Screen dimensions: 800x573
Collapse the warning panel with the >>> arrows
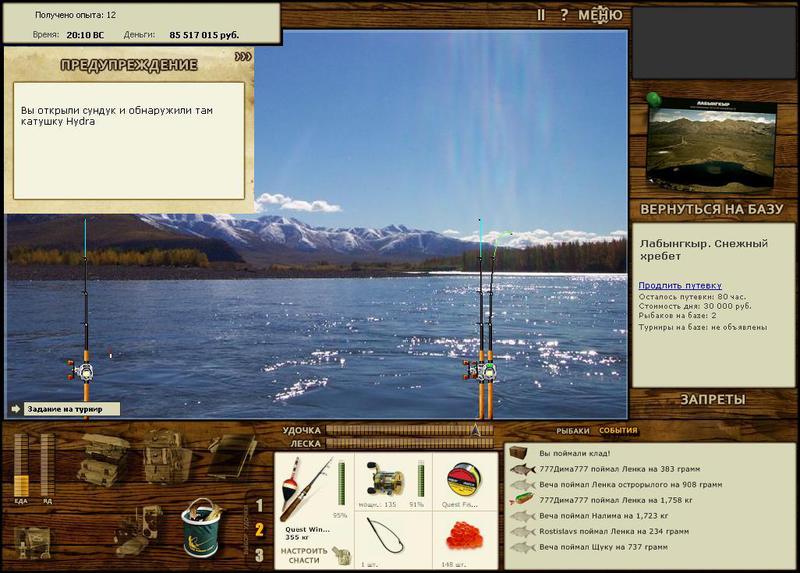point(243,57)
